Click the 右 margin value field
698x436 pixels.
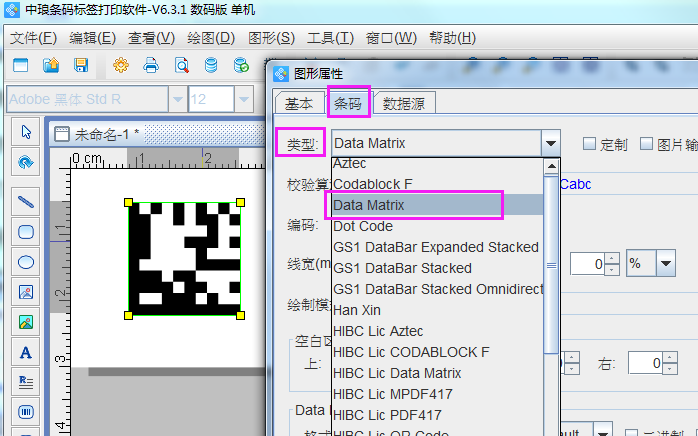[x=646, y=363]
